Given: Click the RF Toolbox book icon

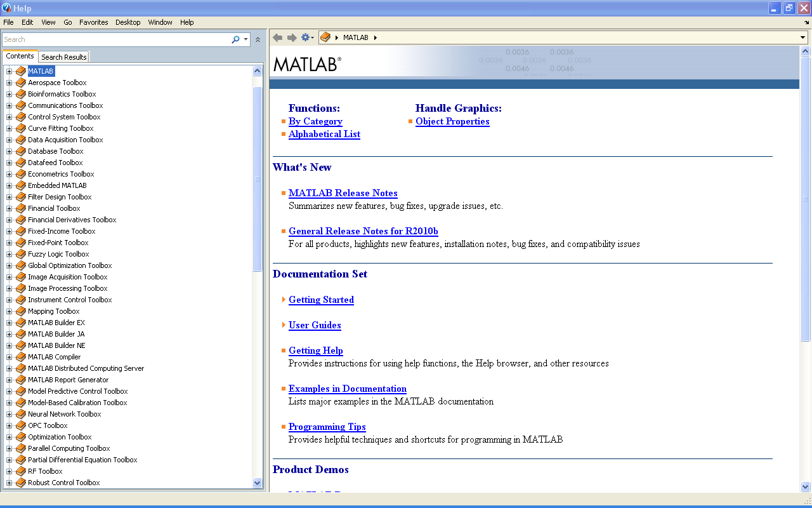Looking at the screenshot, I should (21, 471).
